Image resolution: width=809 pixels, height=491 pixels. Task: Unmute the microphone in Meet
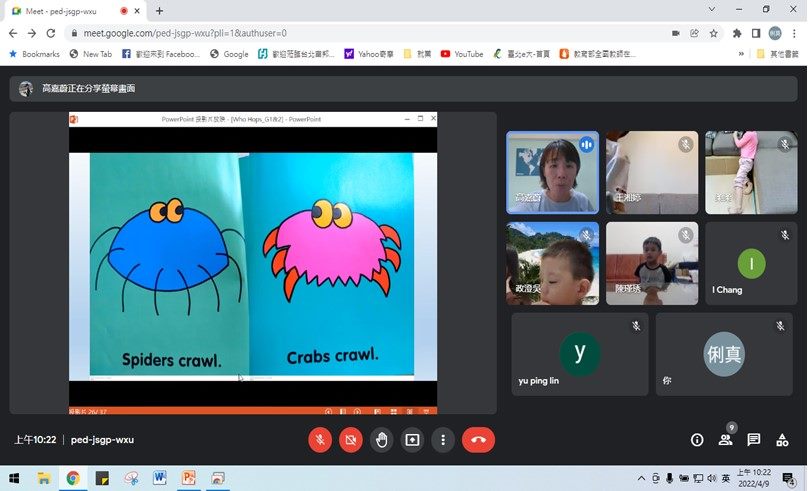tap(320, 439)
